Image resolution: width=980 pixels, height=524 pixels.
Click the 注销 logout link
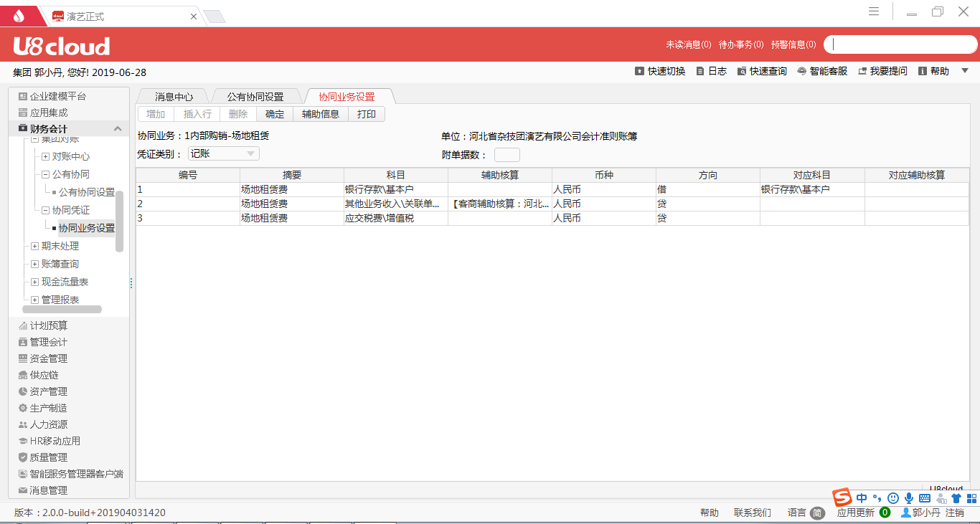point(954,513)
